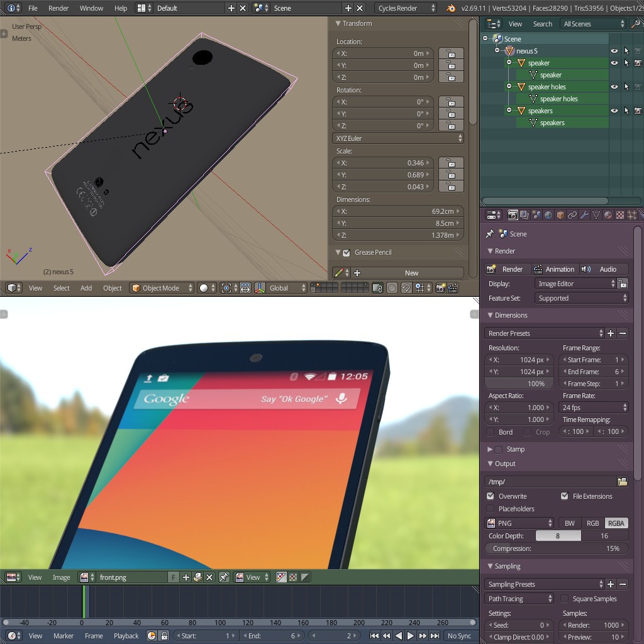This screenshot has width=644, height=644.
Task: Click the New button under Grease Pencil
Action: tap(411, 273)
